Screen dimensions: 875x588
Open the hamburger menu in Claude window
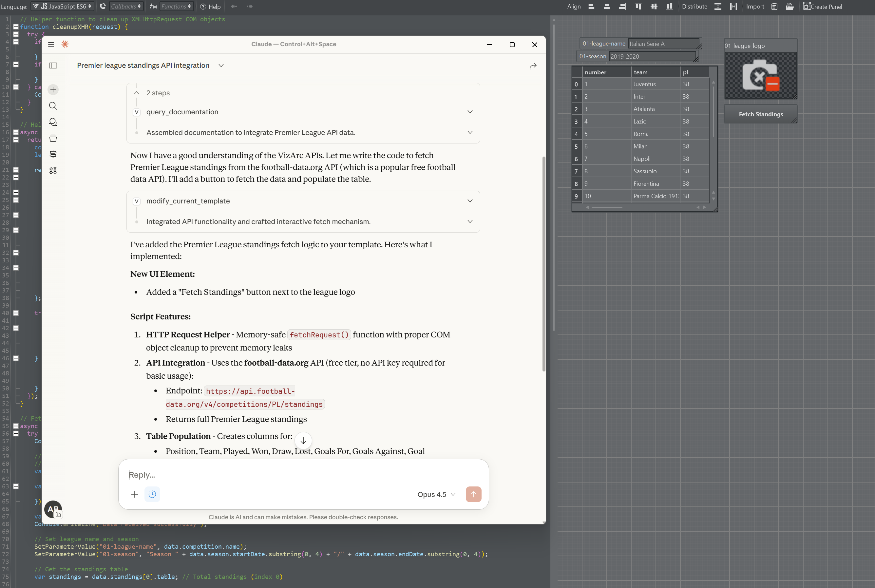click(x=51, y=44)
